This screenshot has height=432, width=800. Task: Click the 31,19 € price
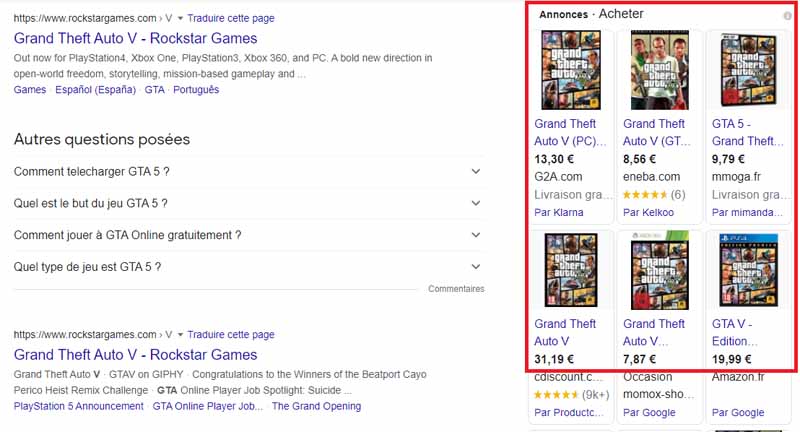[554, 359]
